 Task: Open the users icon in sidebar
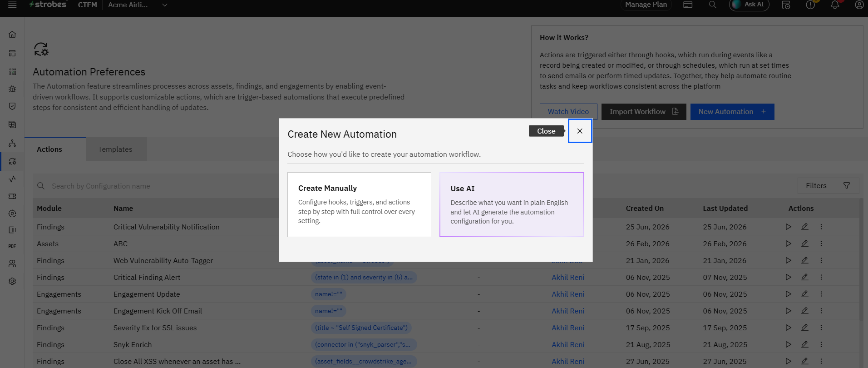[12, 264]
